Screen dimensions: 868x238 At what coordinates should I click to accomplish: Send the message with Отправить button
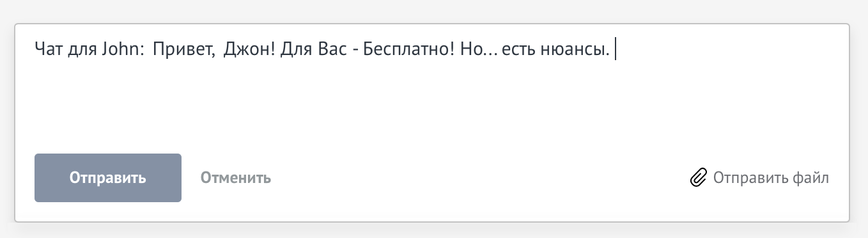108,178
